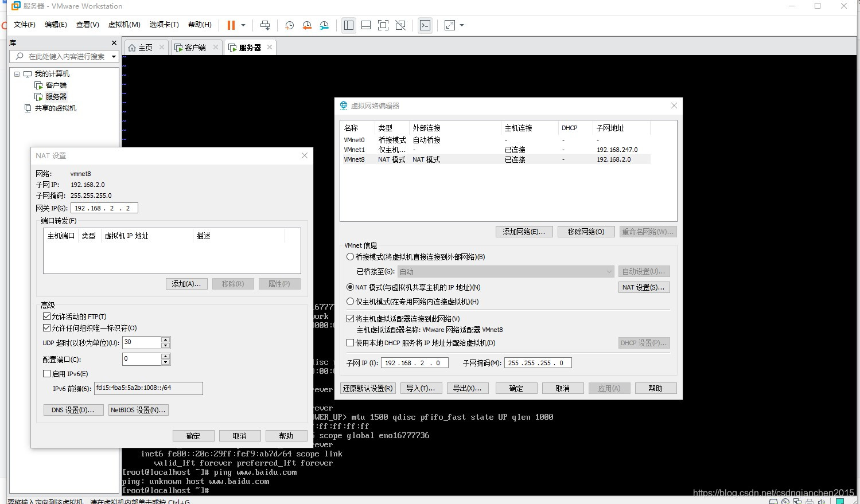This screenshot has width=860, height=504.
Task: Decrease the 配置端口 value
Action: (x=166, y=362)
